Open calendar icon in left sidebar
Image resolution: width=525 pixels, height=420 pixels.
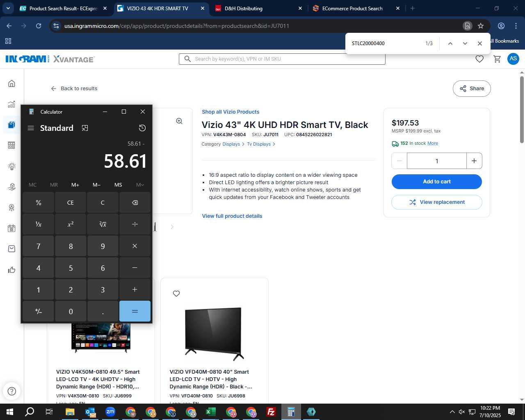pos(11,228)
